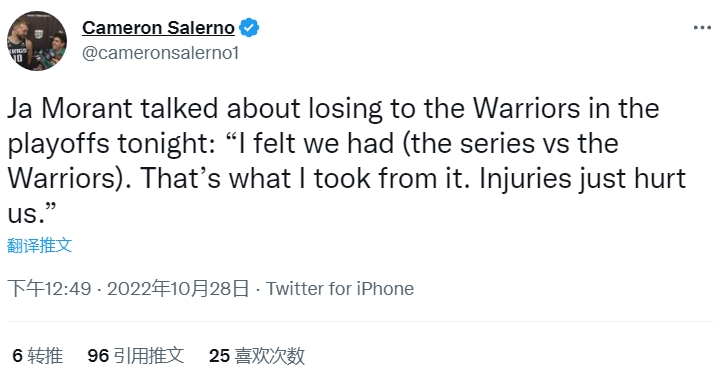Click the likes count number 25
714x372 pixels.
tap(219, 356)
